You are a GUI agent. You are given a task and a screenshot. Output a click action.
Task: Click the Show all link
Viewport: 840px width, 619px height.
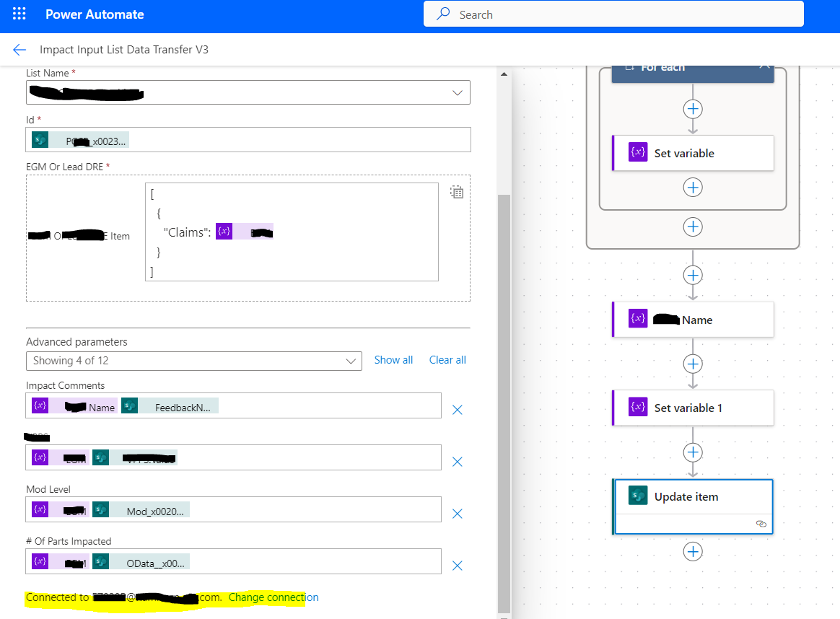[x=393, y=361]
